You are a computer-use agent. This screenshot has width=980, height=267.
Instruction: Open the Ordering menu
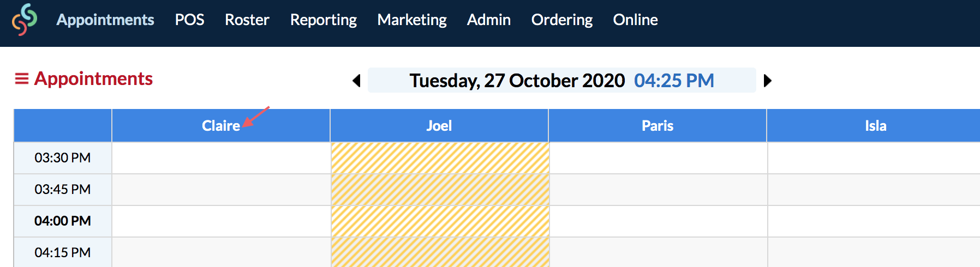click(562, 20)
